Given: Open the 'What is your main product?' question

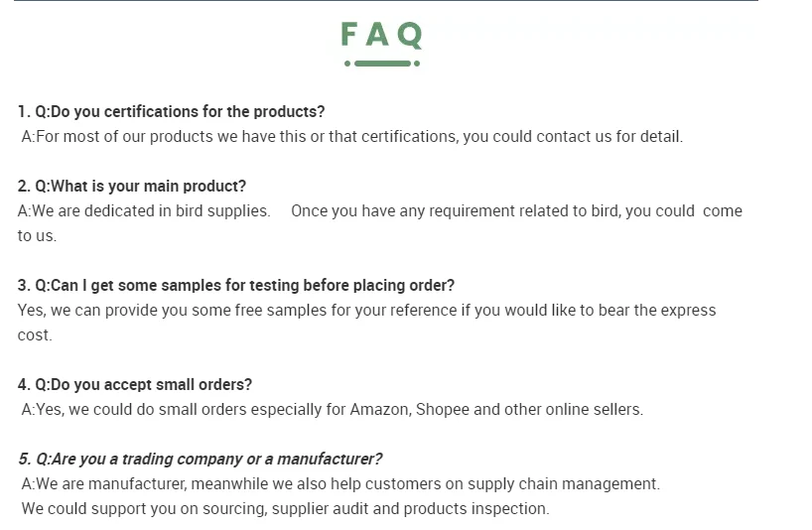Looking at the screenshot, I should (132, 186).
